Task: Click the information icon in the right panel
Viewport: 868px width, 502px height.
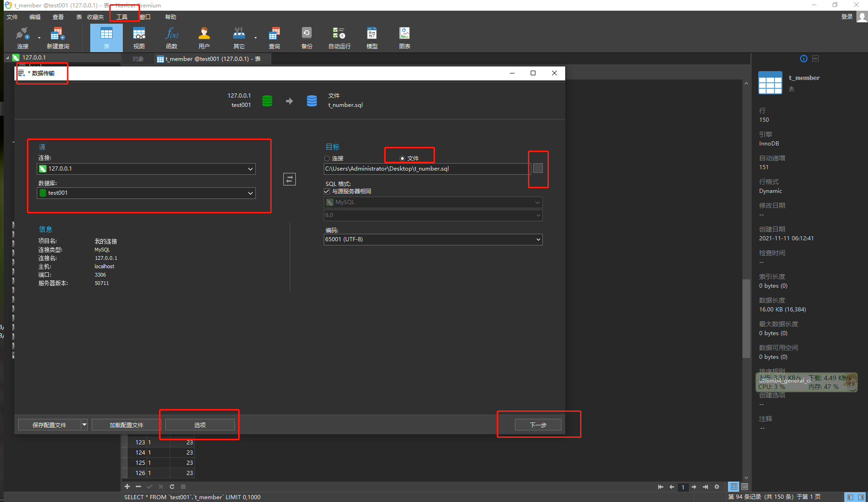Action: pos(803,59)
